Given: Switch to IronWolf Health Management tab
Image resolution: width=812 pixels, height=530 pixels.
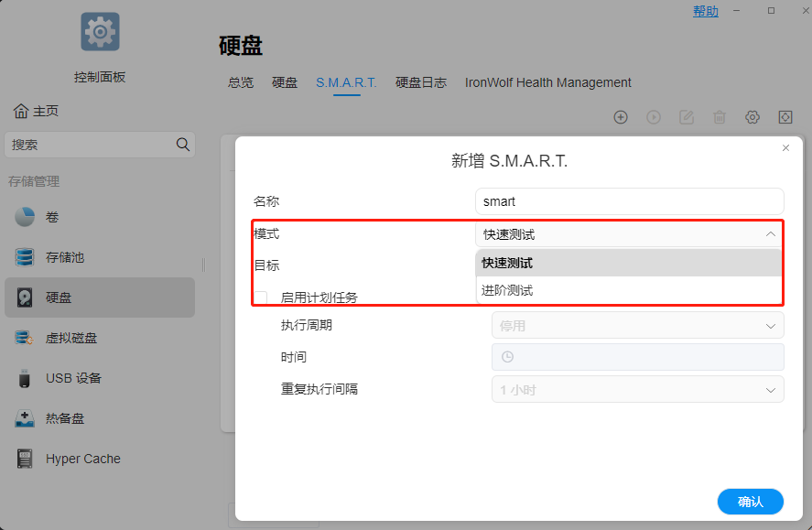Looking at the screenshot, I should 547,82.
